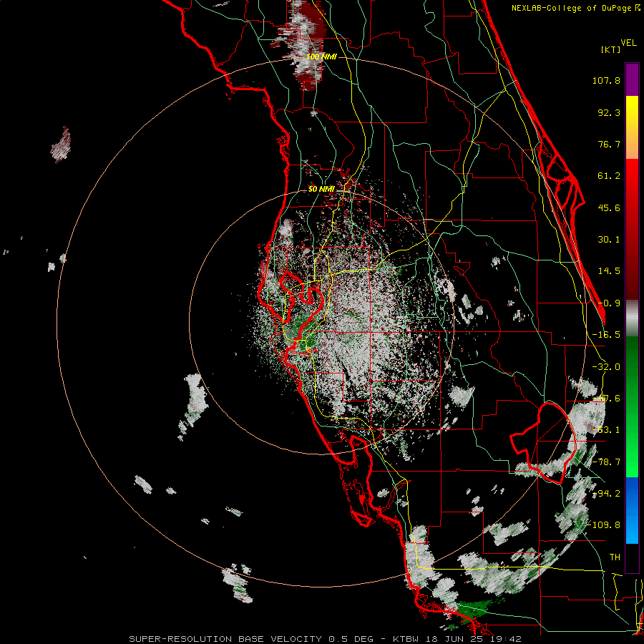
Task: Click the TH legend label
Action: tap(615, 557)
